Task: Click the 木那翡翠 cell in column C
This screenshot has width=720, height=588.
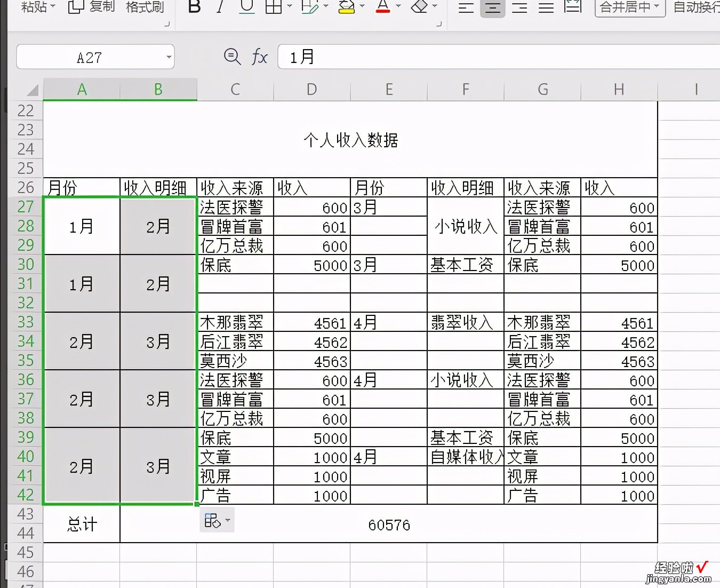Action: point(235,322)
